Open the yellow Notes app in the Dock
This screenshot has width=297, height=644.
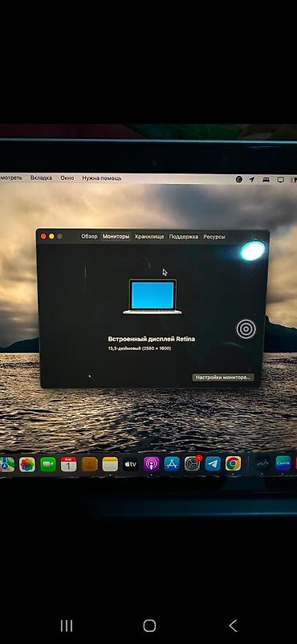(x=110, y=464)
